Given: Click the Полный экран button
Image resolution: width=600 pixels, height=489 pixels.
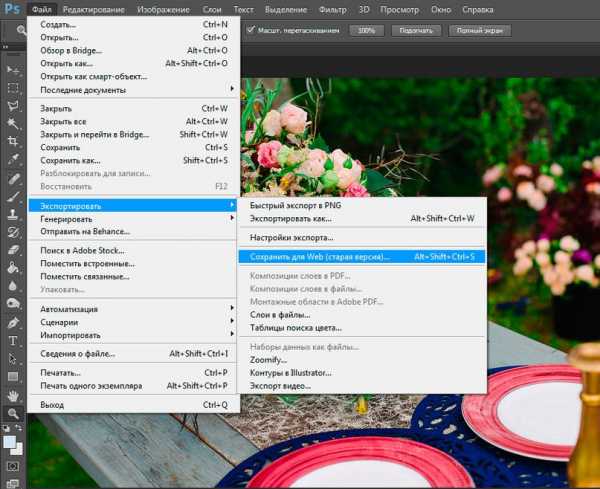Looking at the screenshot, I should click(x=480, y=30).
